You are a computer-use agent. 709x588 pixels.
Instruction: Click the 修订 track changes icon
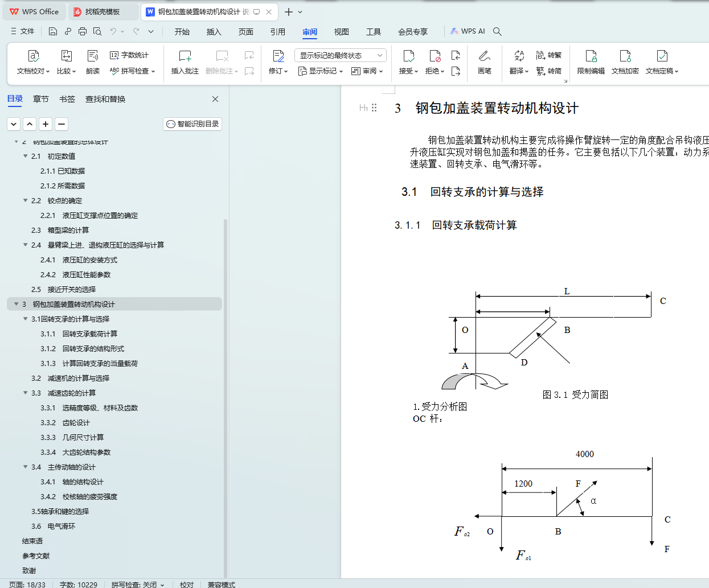[278, 56]
